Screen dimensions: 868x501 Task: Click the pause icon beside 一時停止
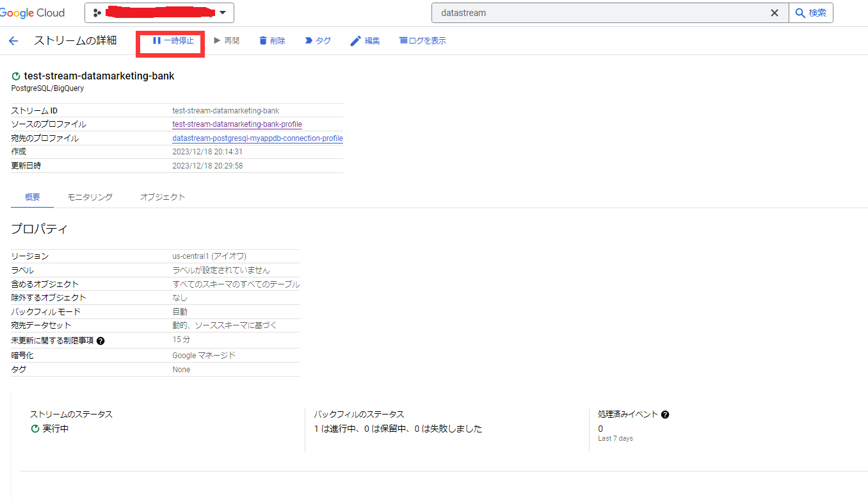pos(157,41)
